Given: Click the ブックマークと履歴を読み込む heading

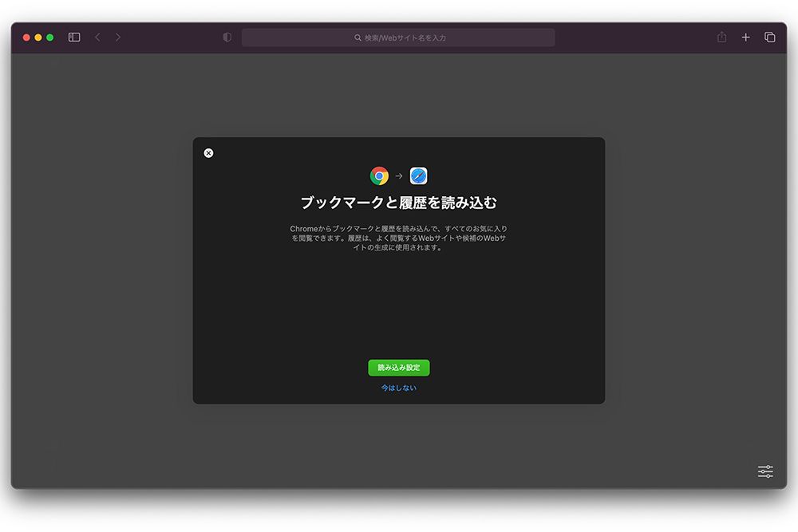Looking at the screenshot, I should pos(399,203).
